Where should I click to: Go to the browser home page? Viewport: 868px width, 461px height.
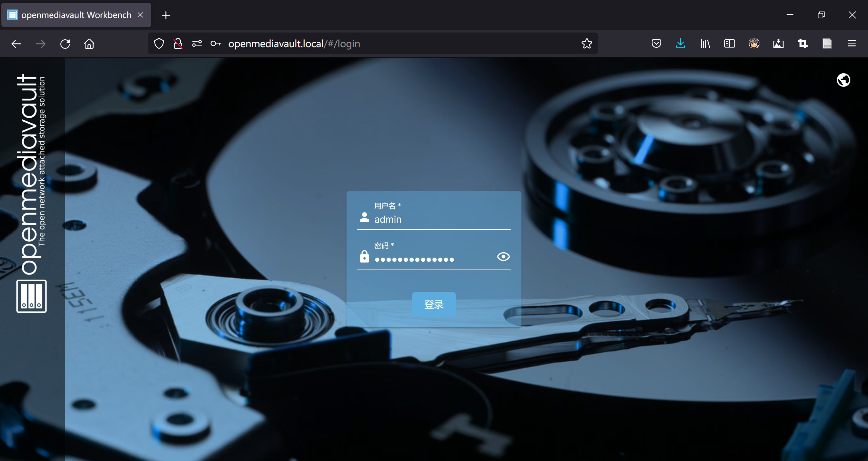click(89, 44)
